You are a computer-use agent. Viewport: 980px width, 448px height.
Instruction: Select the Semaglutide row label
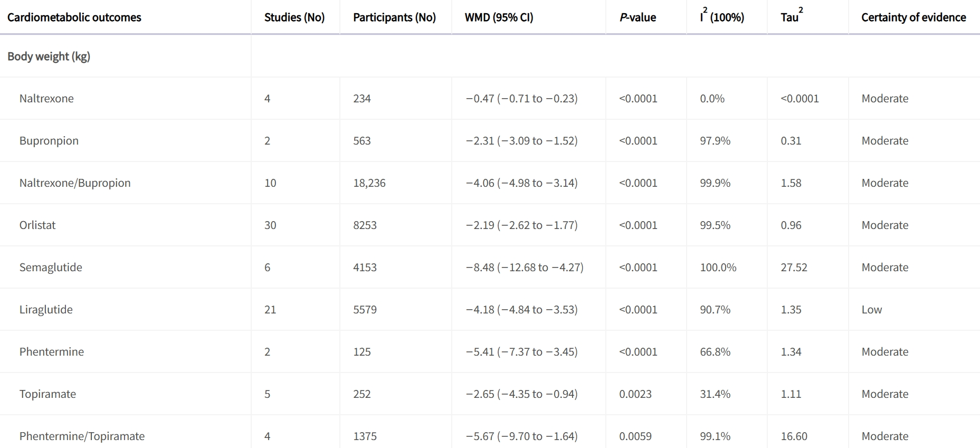(51, 268)
